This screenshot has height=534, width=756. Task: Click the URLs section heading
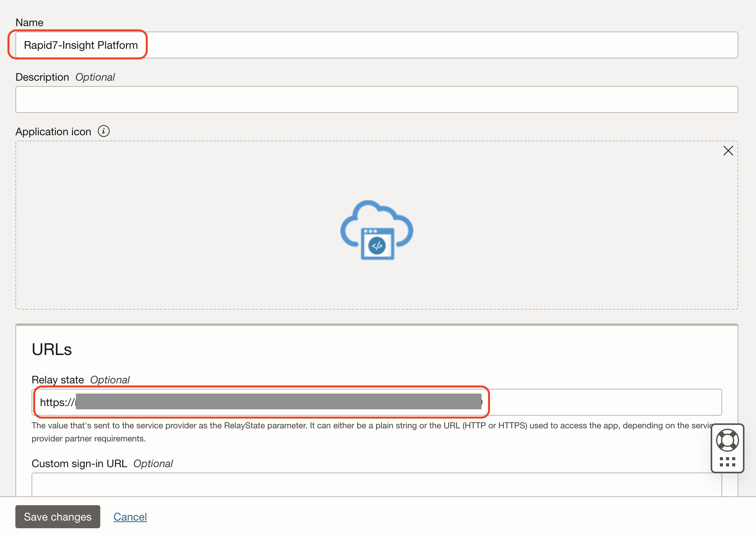pyautogui.click(x=52, y=349)
